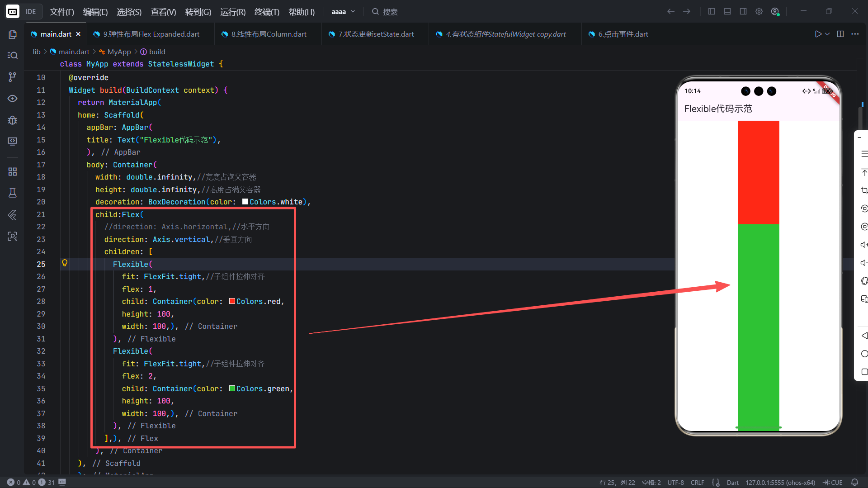Open the Explorer files view
The image size is (868, 488).
(12, 34)
